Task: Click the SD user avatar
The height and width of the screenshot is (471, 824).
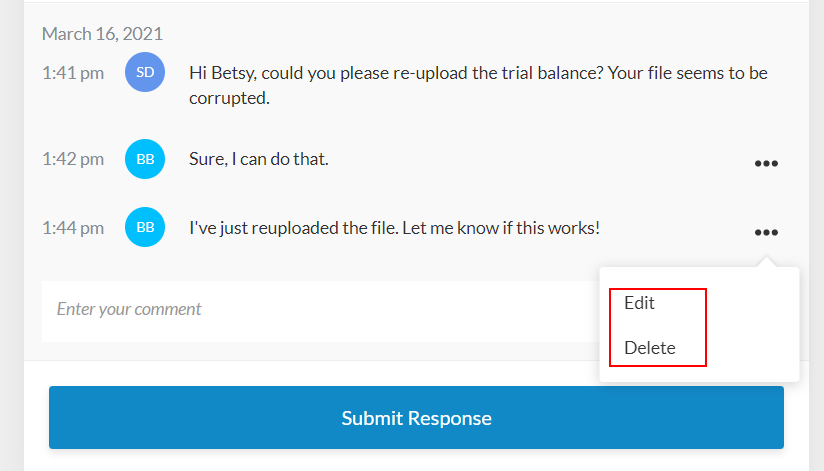Action: (x=145, y=73)
